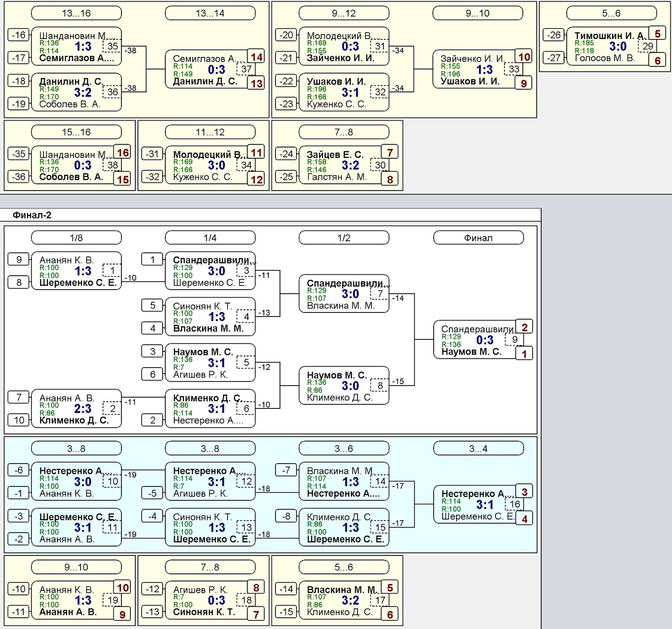Open semifinal match 8 Наумов vs Клименко
Viewport: 672px width, 629px height.
pos(344,386)
